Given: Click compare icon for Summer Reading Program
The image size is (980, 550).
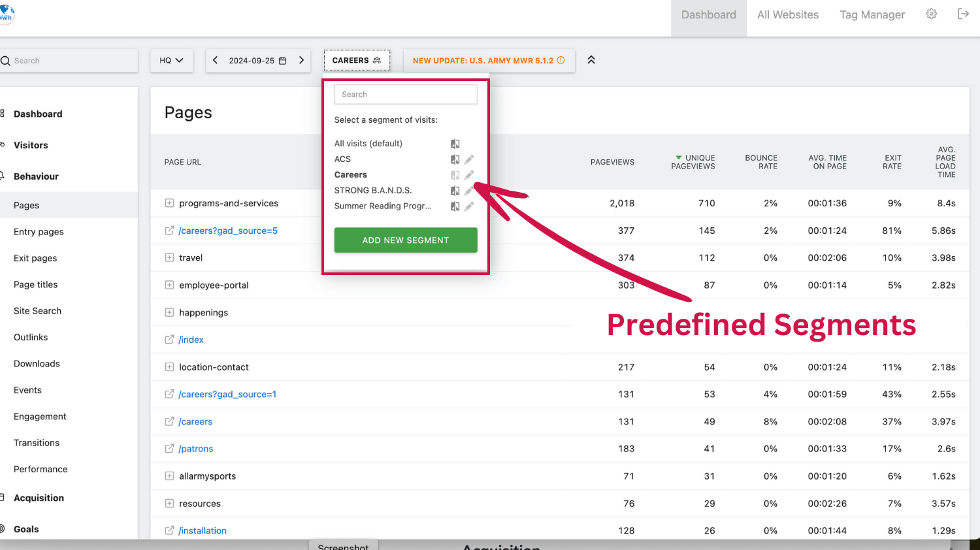Looking at the screenshot, I should point(455,206).
